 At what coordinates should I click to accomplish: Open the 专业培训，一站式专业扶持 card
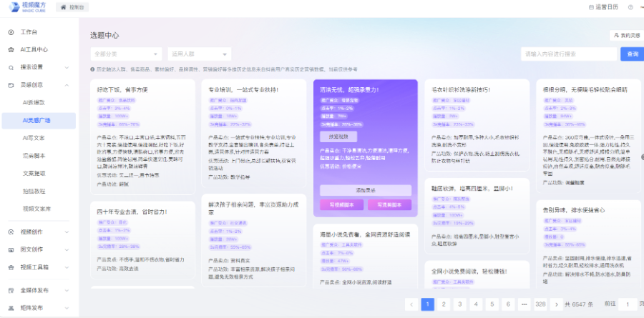254,134
